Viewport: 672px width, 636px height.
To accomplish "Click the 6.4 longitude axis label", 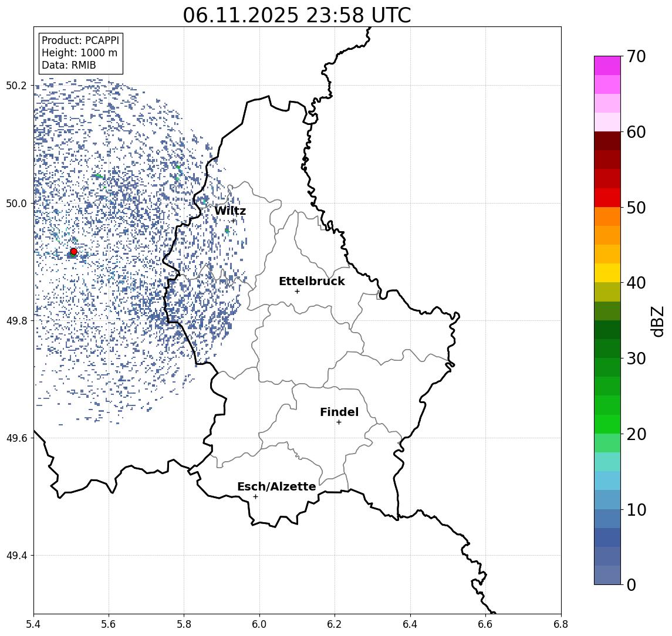I will (x=410, y=624).
